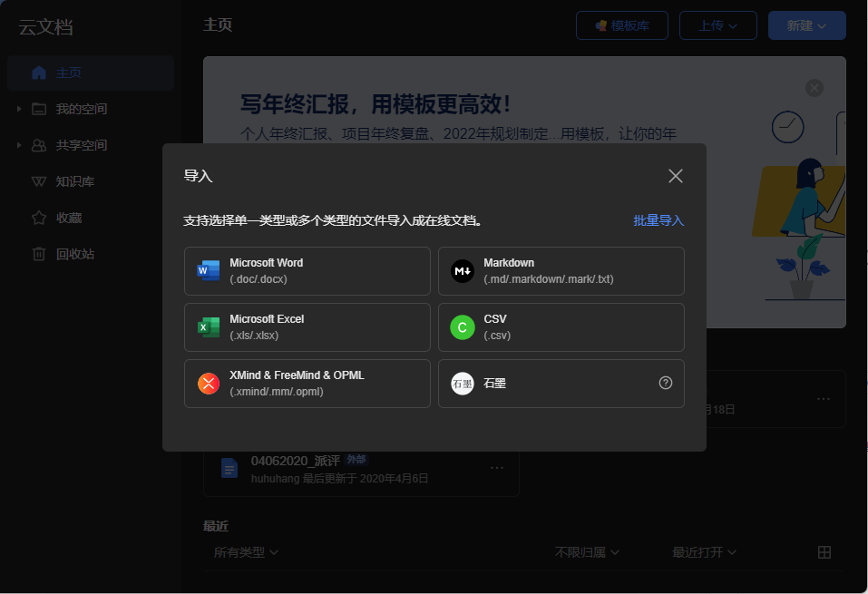Open the 批量导入 batch import link
This screenshot has width=868, height=594.
pos(658,220)
